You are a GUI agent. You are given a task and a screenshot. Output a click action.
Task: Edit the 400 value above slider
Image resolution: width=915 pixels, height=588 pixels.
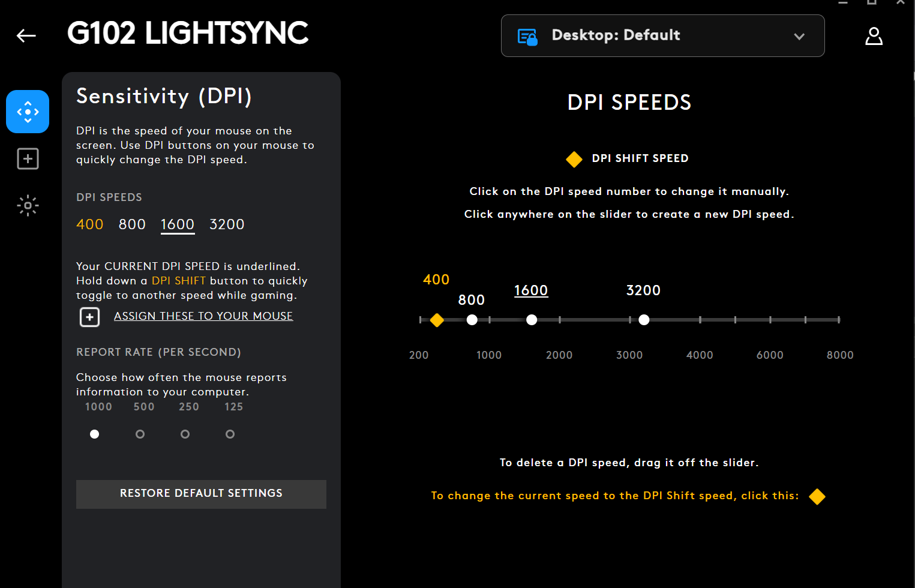point(436,280)
